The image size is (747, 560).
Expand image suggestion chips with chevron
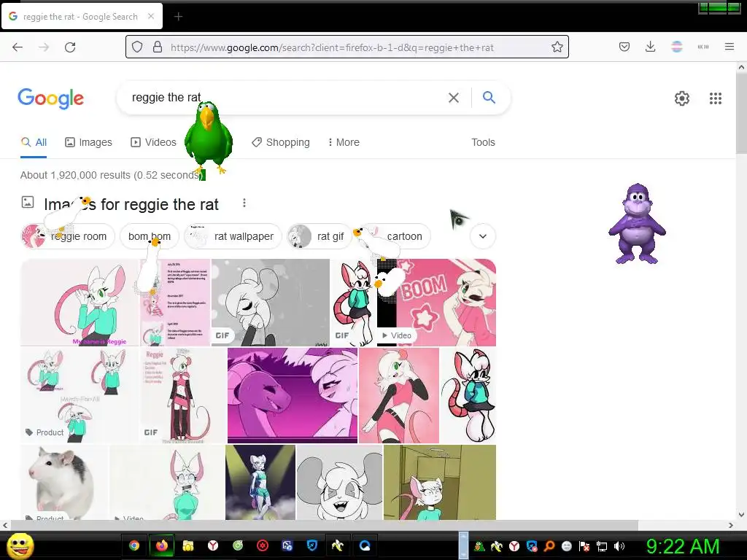[483, 236]
